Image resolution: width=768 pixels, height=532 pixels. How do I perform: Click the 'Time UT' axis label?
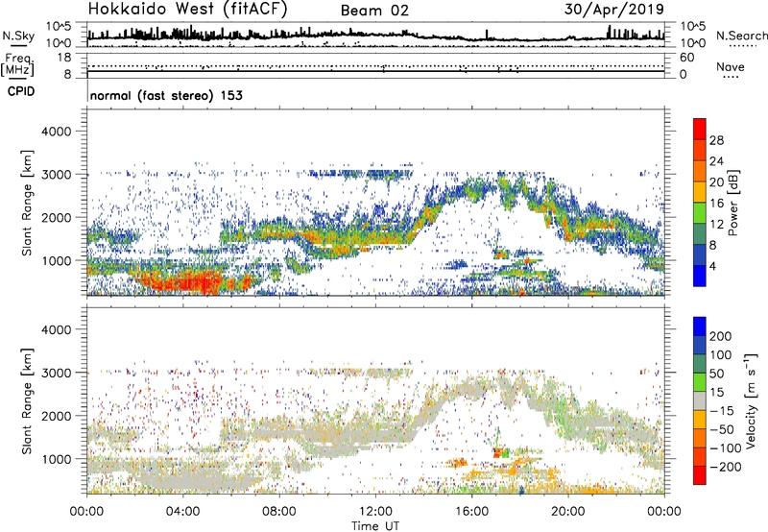[x=375, y=526]
